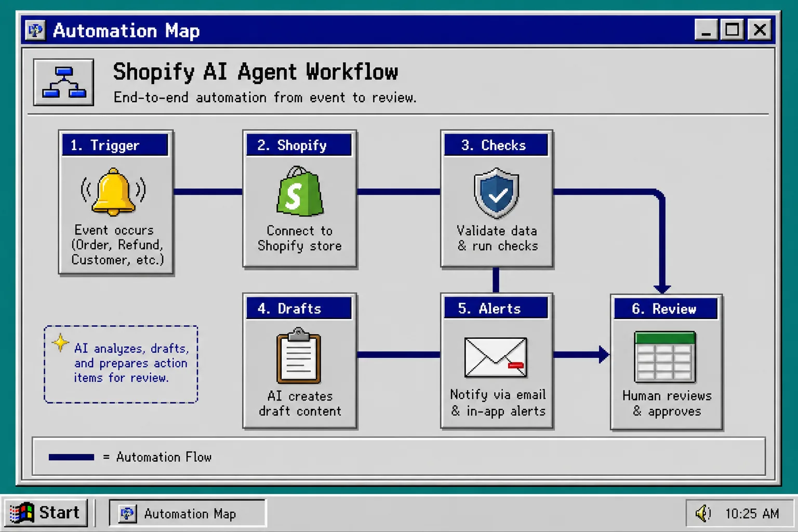Select the '1. Trigger' step header

[115, 145]
